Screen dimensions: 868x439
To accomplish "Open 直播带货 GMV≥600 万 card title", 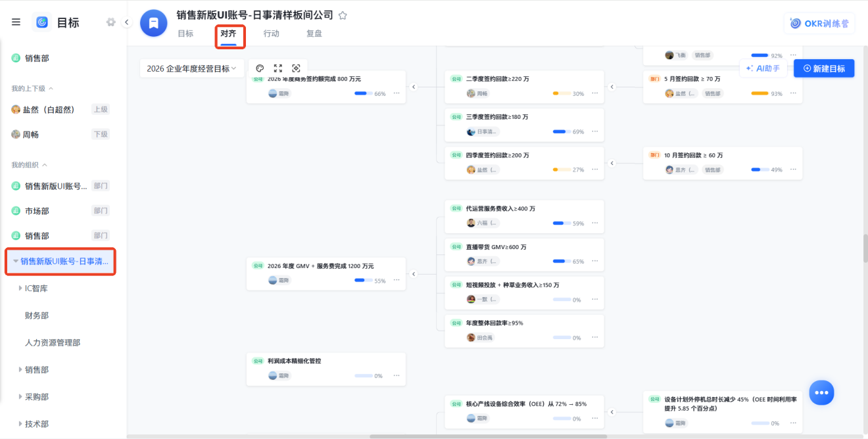I will pos(496,247).
